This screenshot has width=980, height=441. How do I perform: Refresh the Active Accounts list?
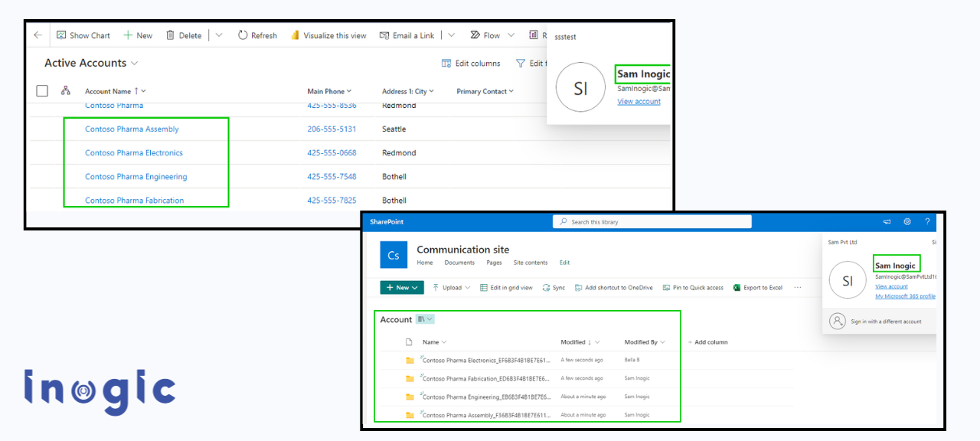coord(257,35)
